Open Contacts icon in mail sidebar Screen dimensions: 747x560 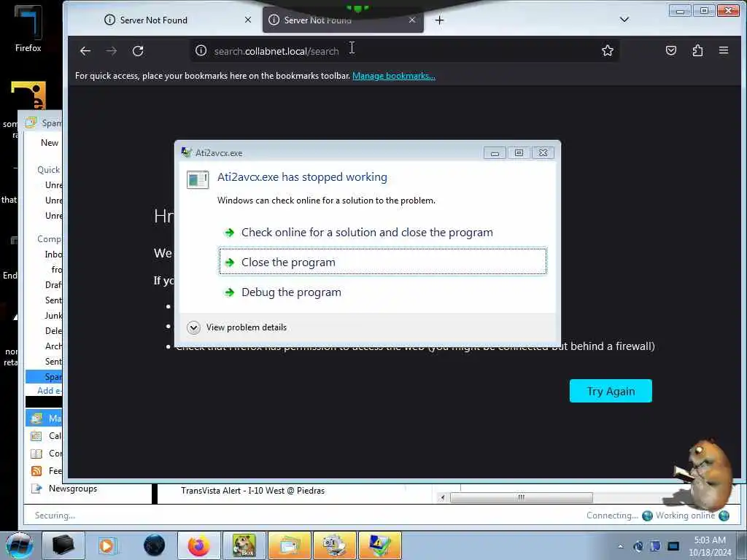[36, 454]
